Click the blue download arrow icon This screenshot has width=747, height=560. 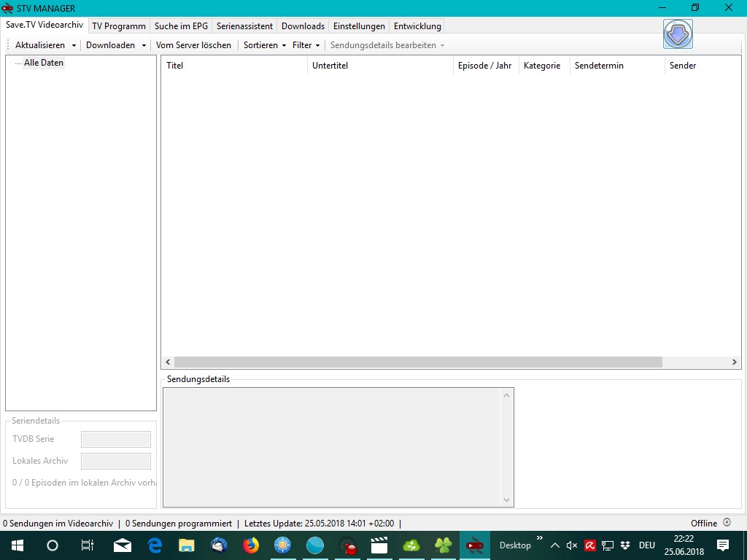678,34
